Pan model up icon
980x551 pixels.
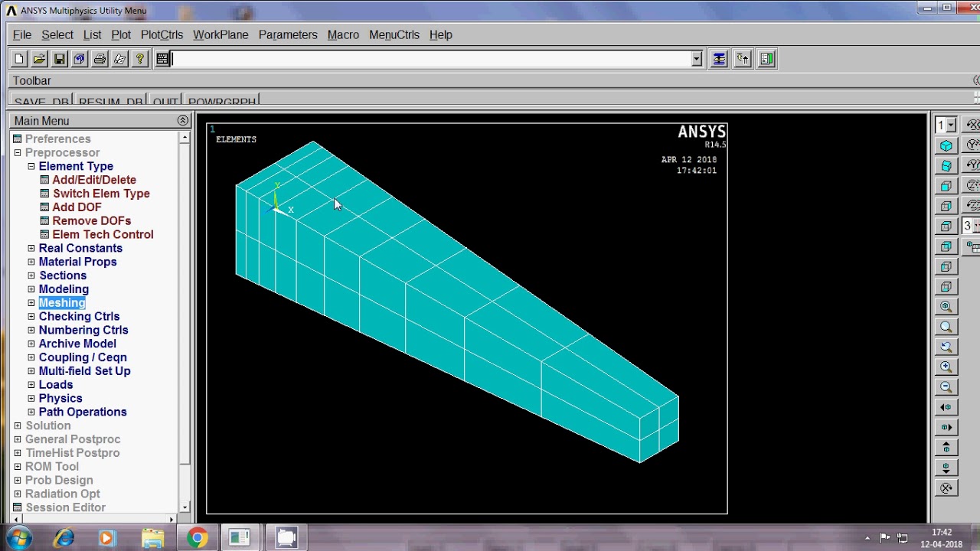(946, 448)
